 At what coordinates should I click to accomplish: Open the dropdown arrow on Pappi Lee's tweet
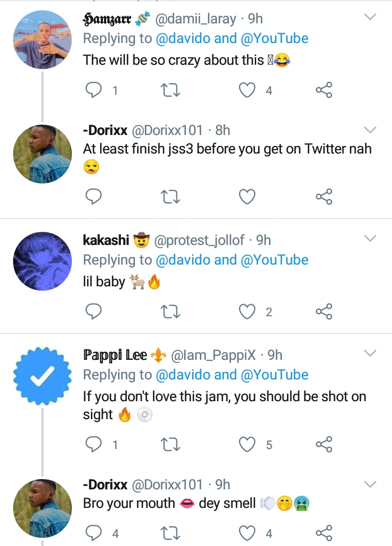click(370, 354)
